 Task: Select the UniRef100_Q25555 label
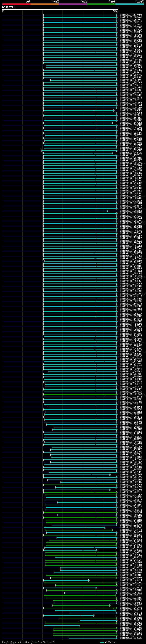131,600
